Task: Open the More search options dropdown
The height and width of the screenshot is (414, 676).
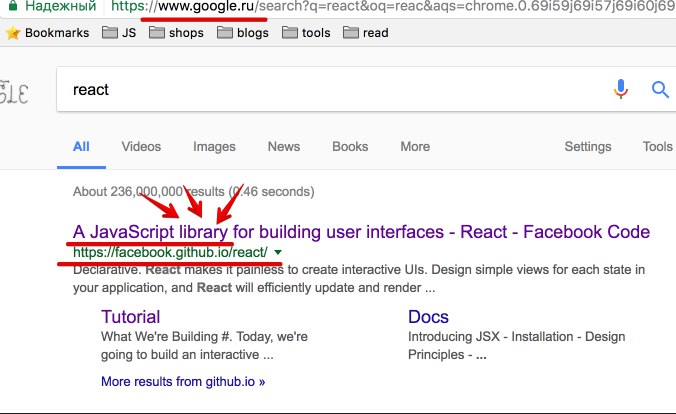Action: click(415, 147)
